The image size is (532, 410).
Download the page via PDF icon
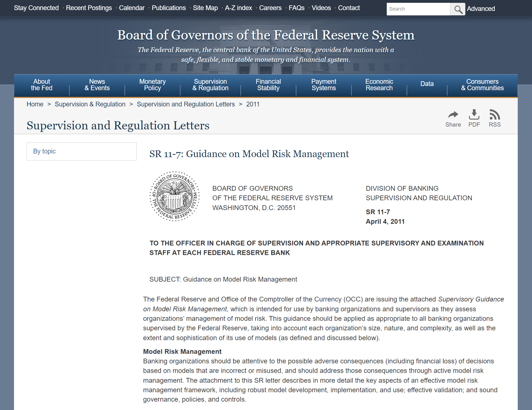pyautogui.click(x=474, y=118)
